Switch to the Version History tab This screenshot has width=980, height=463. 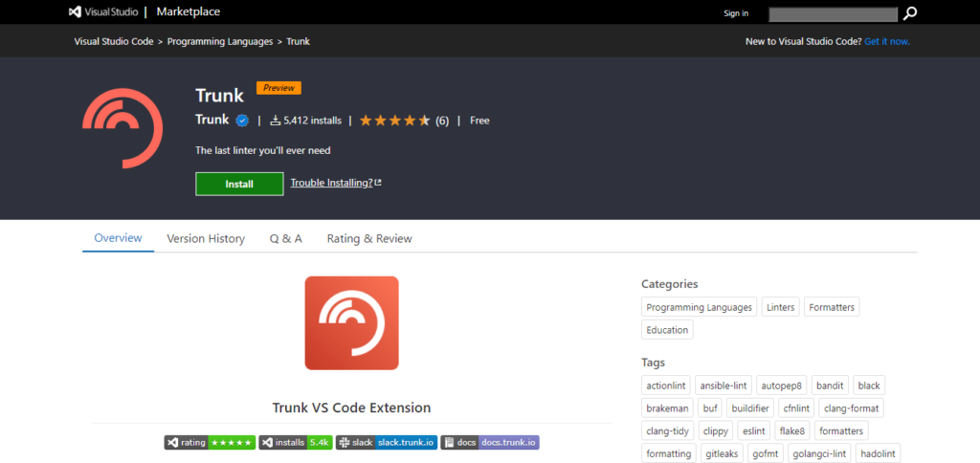tap(206, 239)
